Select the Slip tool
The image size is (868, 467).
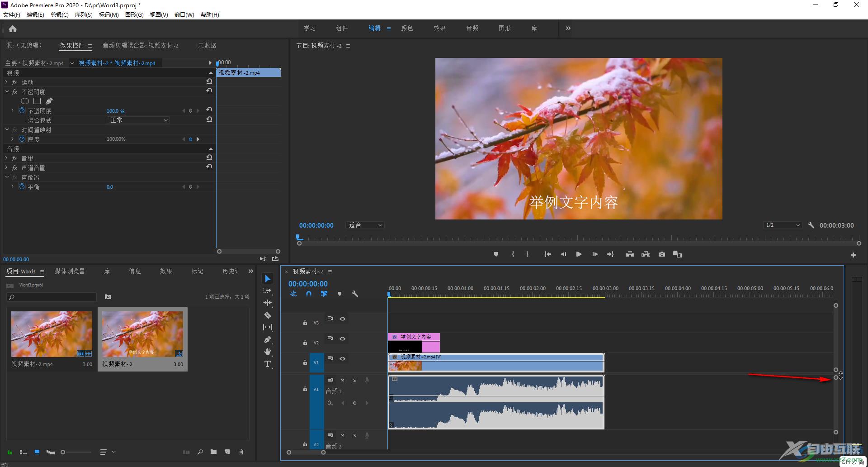coord(268,327)
